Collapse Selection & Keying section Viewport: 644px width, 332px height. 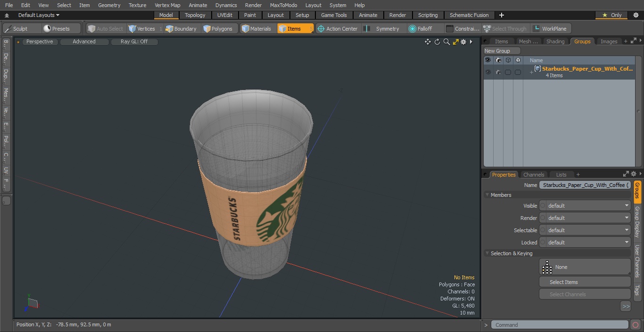click(487, 253)
